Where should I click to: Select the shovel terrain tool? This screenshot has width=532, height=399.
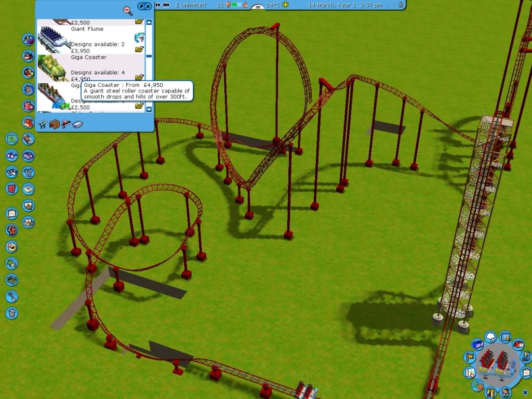click(12, 297)
